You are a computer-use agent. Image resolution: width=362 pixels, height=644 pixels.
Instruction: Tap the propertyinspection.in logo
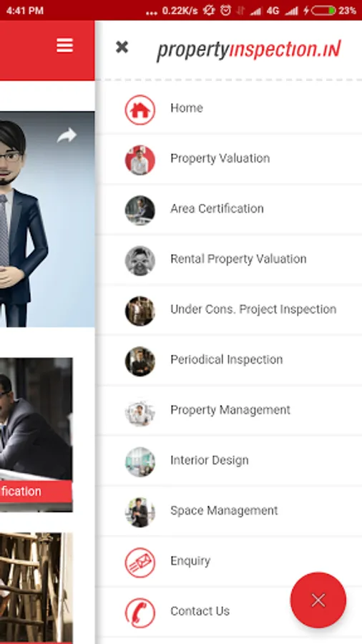point(249,51)
